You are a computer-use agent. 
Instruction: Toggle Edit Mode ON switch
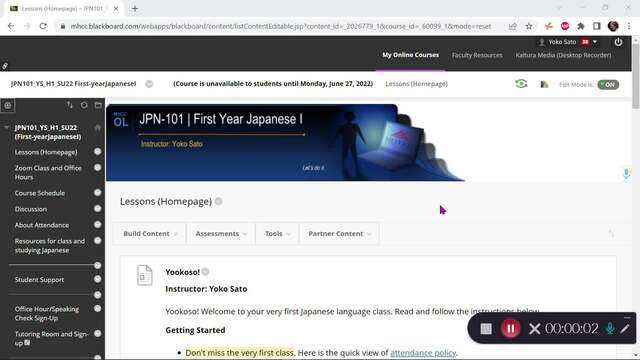608,84
